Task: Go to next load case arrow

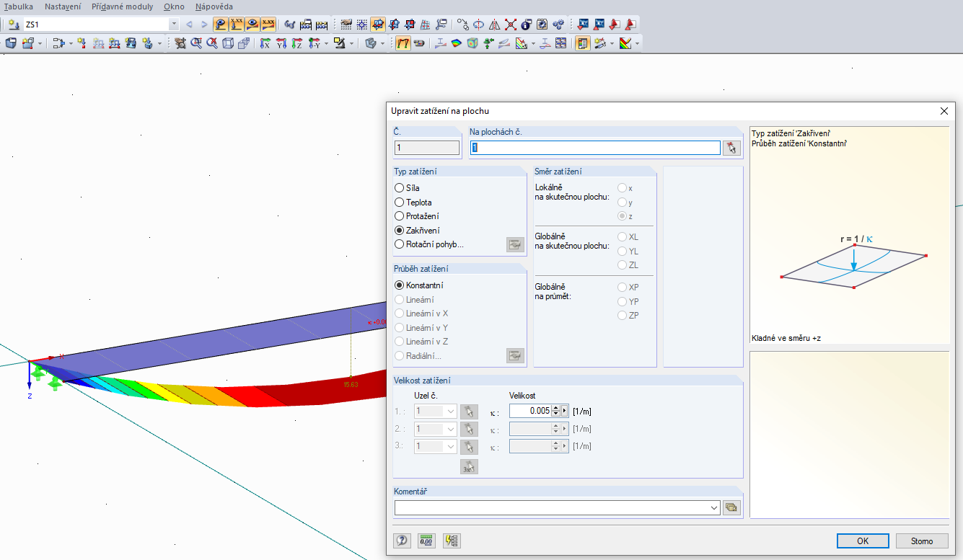Action: pos(205,25)
